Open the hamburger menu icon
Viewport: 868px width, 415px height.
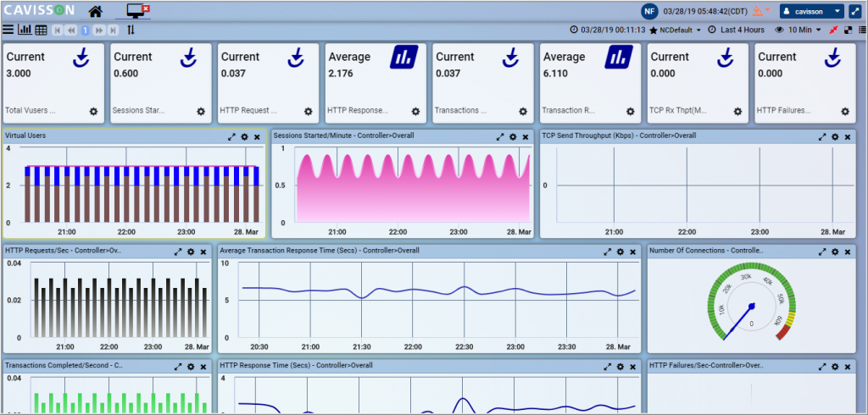point(8,30)
